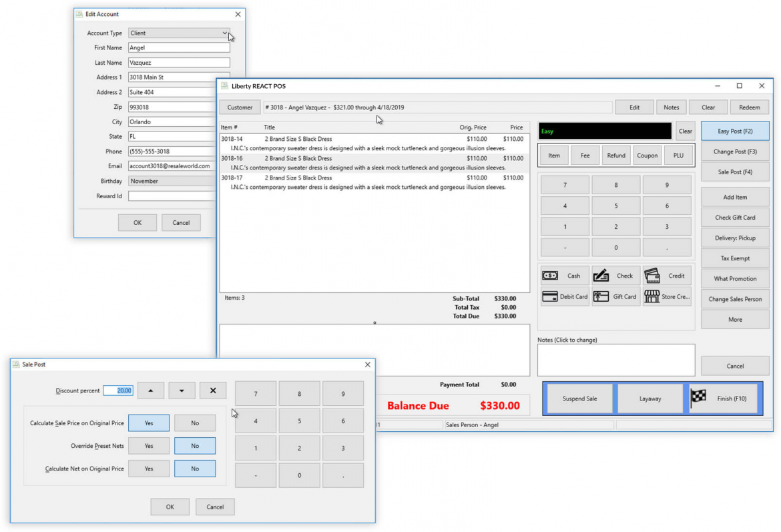Decrease discount percent with down arrow
Screen dimensions: 781x532
[182, 390]
